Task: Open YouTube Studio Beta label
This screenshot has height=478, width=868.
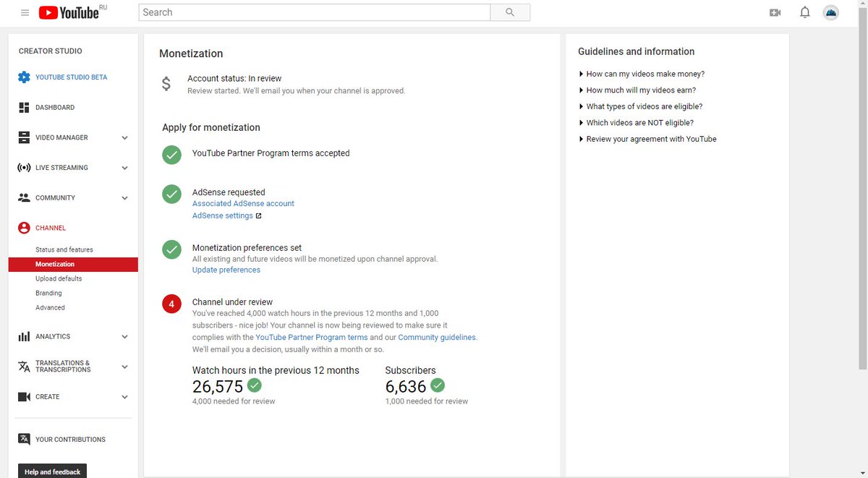Action: pyautogui.click(x=71, y=77)
